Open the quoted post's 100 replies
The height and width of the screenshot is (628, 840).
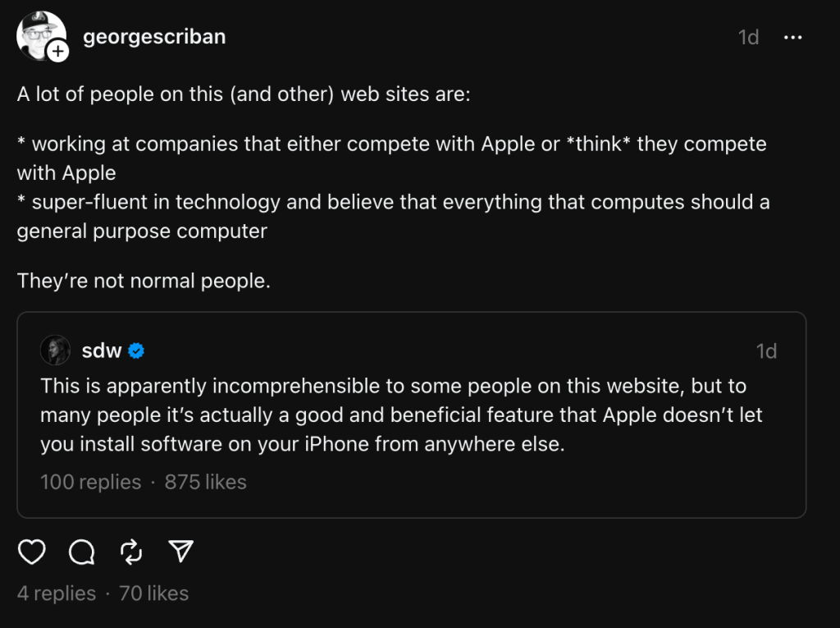pos(90,482)
